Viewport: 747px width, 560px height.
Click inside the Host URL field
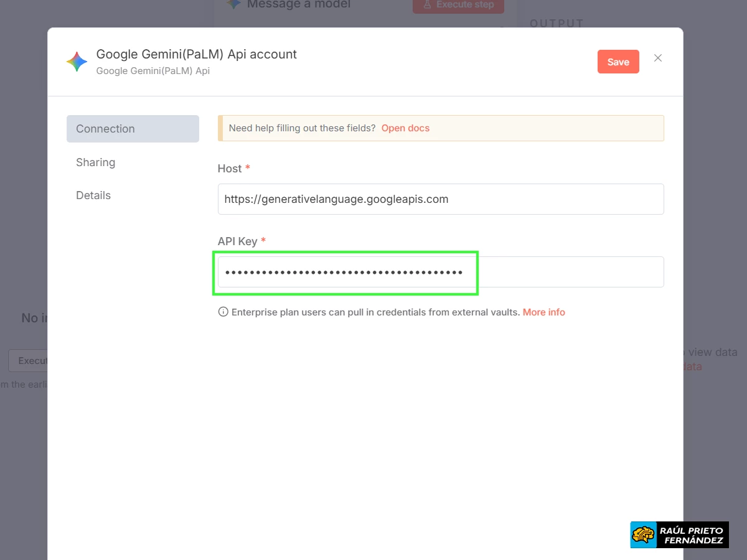coord(440,199)
